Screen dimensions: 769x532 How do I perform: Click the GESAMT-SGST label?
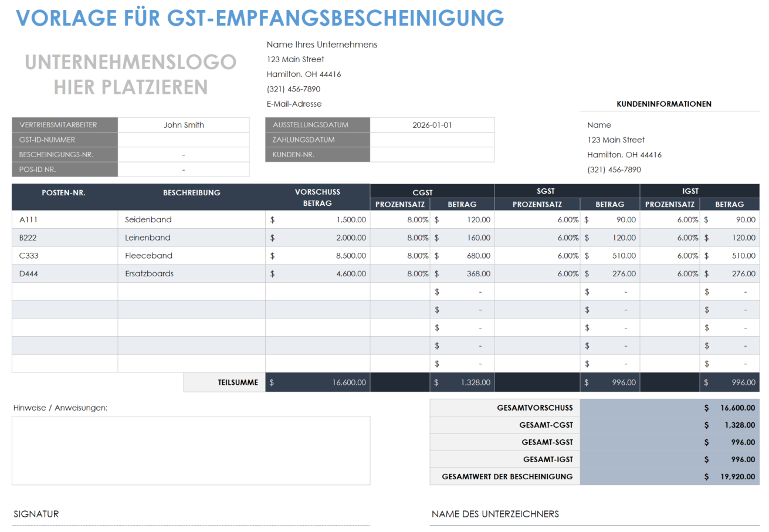[547, 442]
